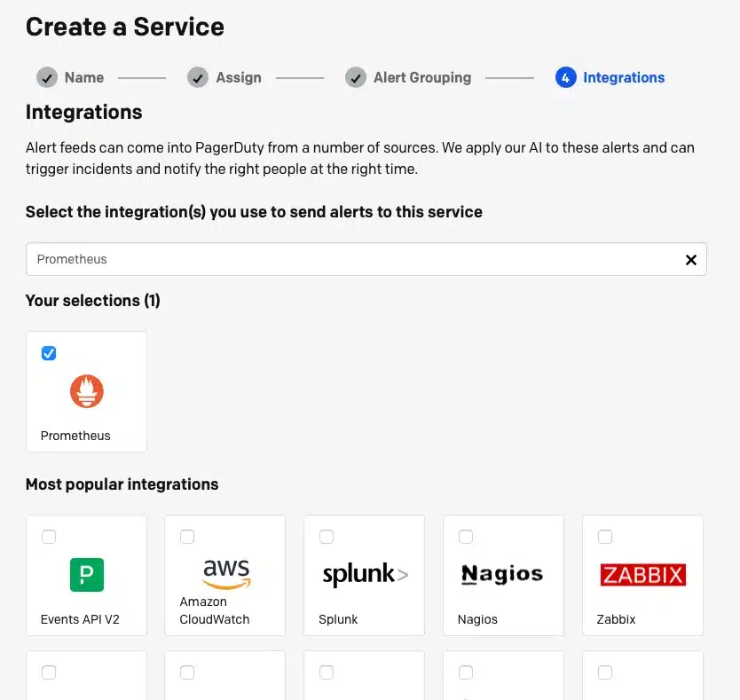The image size is (740, 700).
Task: Click the Splunk logo
Action: click(365, 574)
